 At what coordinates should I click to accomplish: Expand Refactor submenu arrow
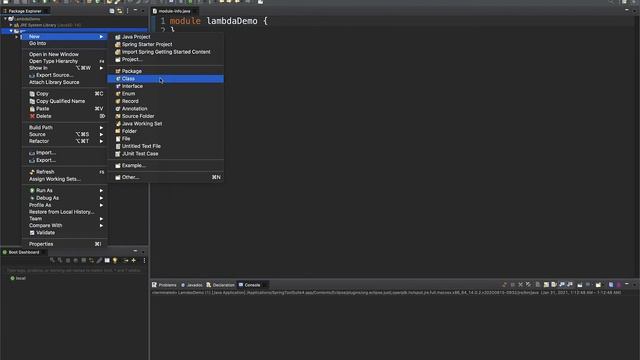point(101,141)
